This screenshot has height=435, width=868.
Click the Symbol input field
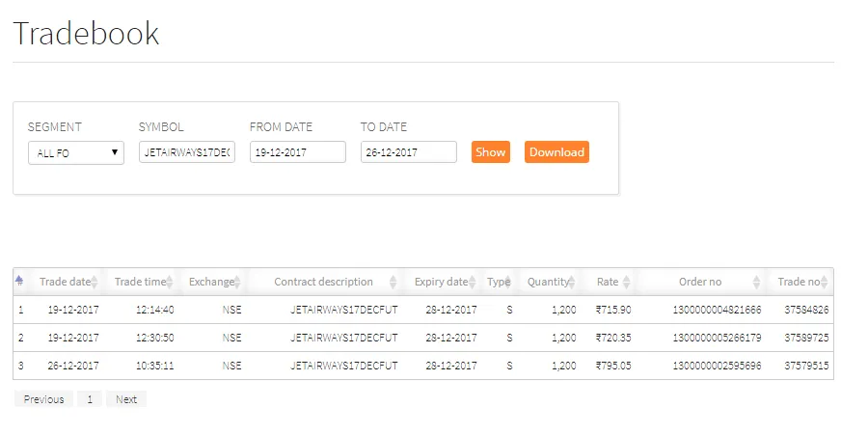tap(186, 152)
